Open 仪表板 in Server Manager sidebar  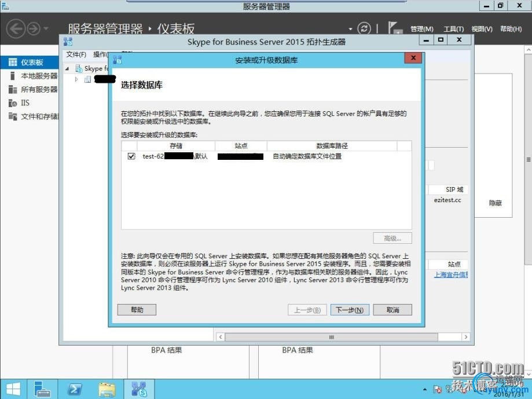[x=29, y=62]
